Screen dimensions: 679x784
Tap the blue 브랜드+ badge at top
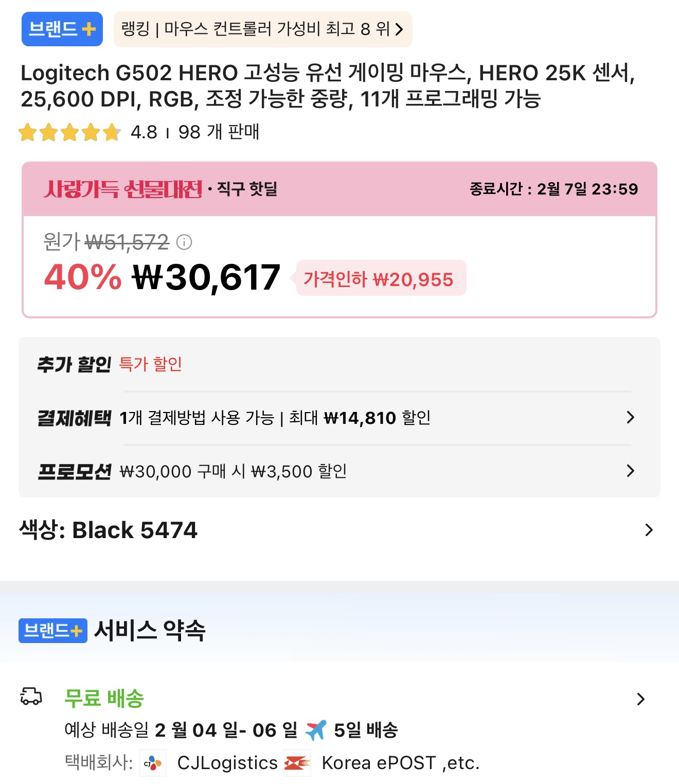[62, 29]
